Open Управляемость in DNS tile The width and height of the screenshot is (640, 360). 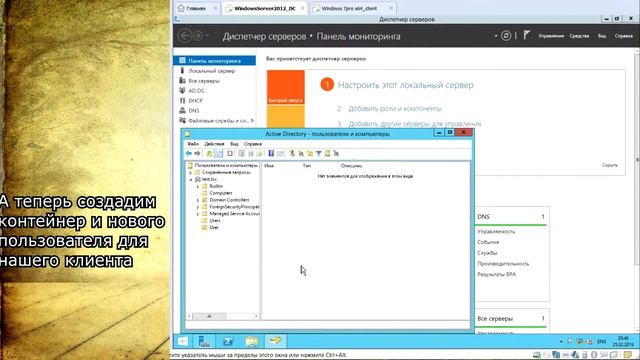496,231
